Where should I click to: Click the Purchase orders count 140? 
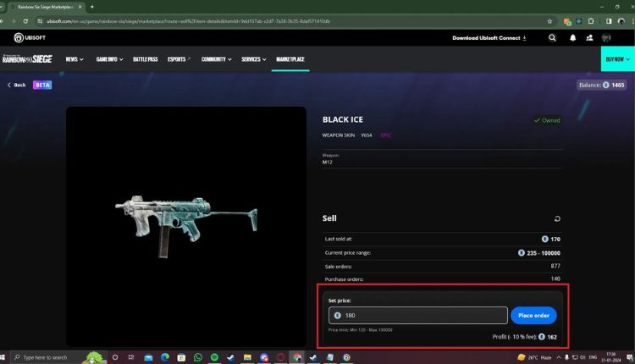pos(555,279)
